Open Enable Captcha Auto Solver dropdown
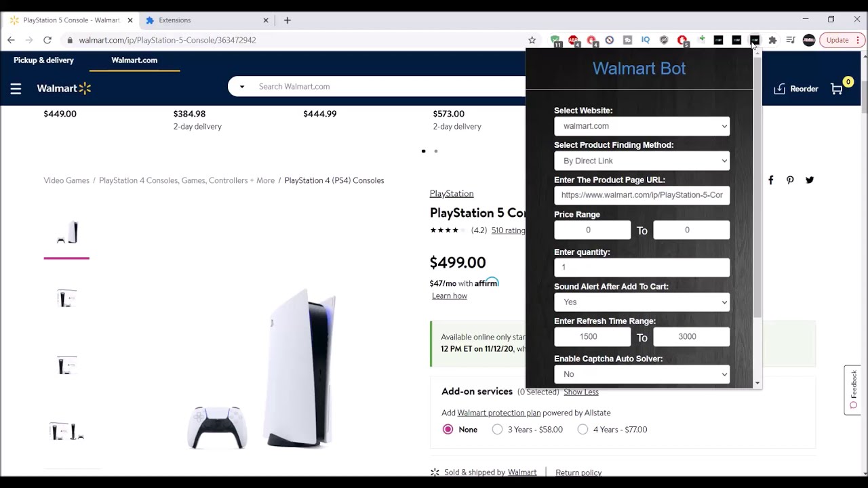The image size is (868, 488). [x=642, y=374]
